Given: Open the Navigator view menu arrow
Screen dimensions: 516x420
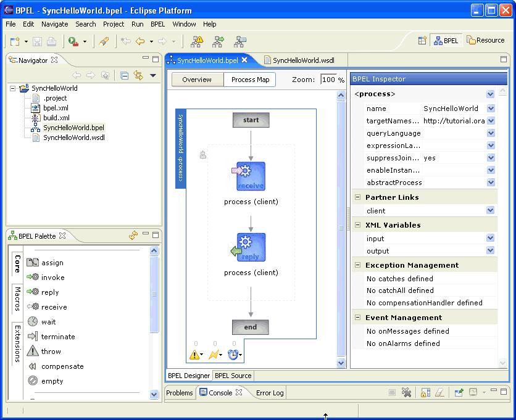Looking at the screenshot, I should click(x=152, y=76).
